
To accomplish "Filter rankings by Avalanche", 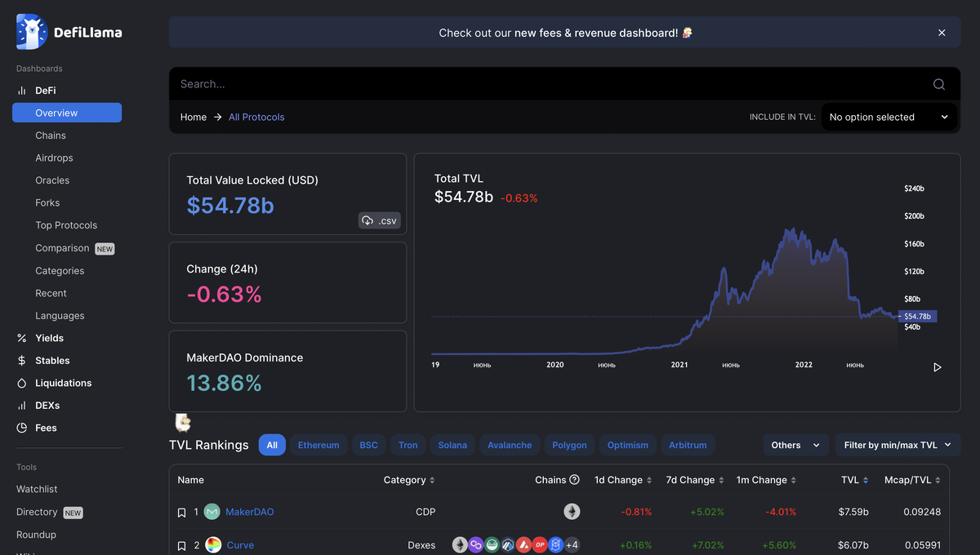I will pyautogui.click(x=510, y=445).
